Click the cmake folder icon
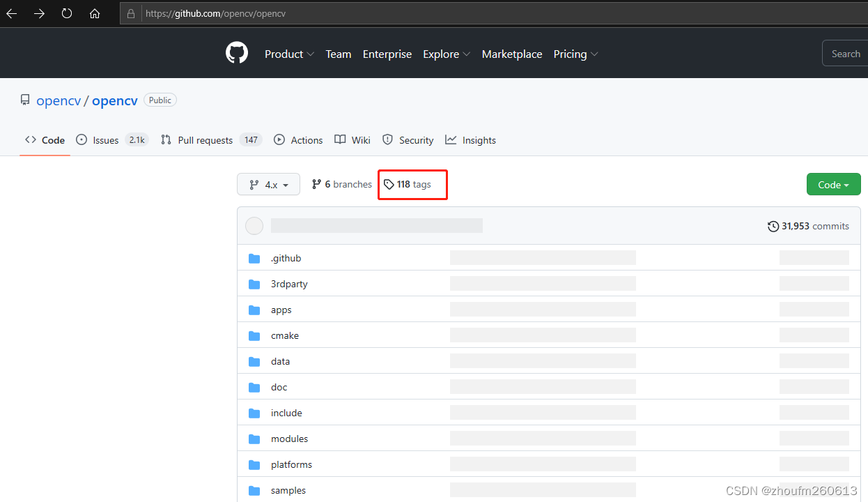Screen dimensions: 868x502 [x=254, y=336]
